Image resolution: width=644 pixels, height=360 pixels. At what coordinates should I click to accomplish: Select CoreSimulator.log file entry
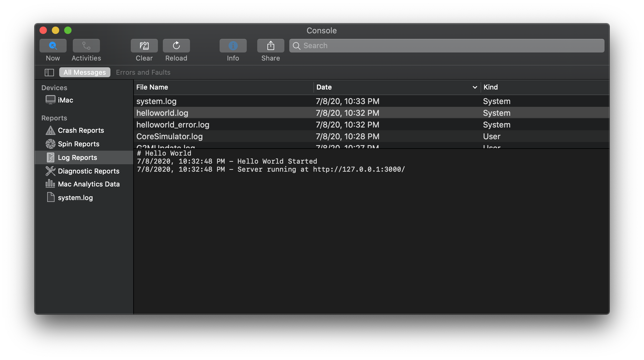(170, 136)
